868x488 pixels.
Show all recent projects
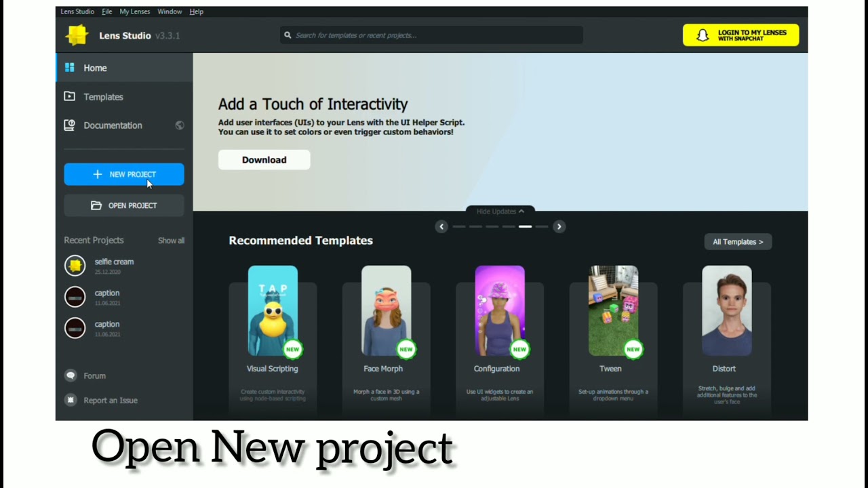click(171, 241)
